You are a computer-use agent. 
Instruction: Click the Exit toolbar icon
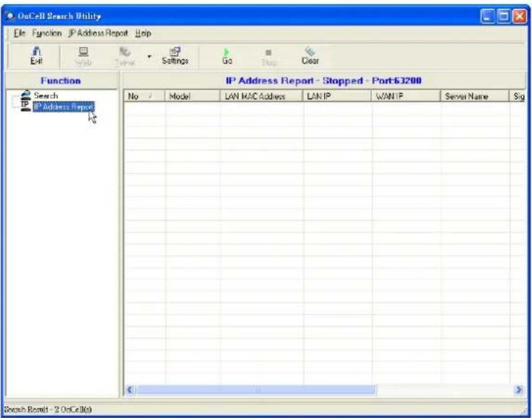(36, 56)
